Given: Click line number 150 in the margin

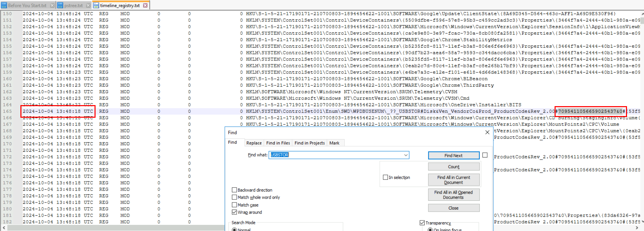Looking at the screenshot, I should click(x=7, y=14).
